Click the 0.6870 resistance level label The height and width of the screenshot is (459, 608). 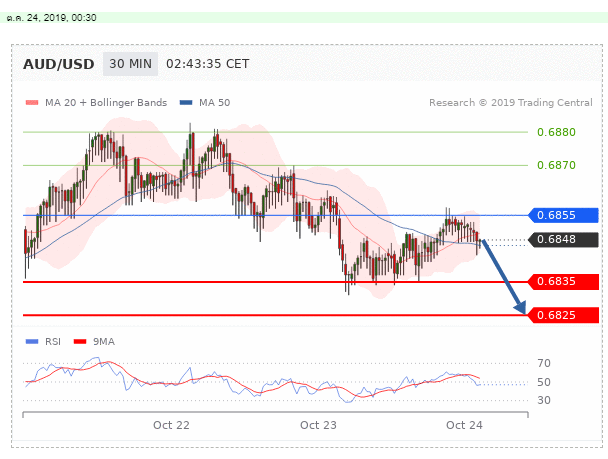[556, 165]
